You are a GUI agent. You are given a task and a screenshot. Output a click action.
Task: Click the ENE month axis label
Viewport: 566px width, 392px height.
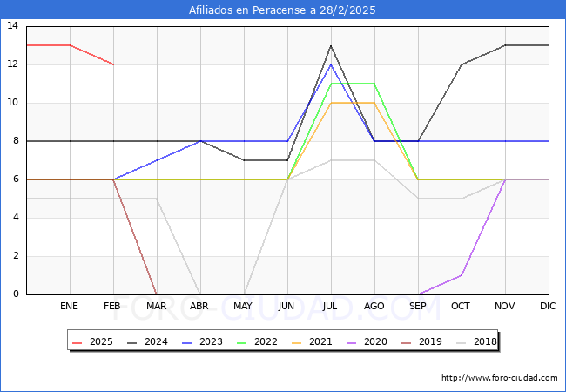click(69, 306)
